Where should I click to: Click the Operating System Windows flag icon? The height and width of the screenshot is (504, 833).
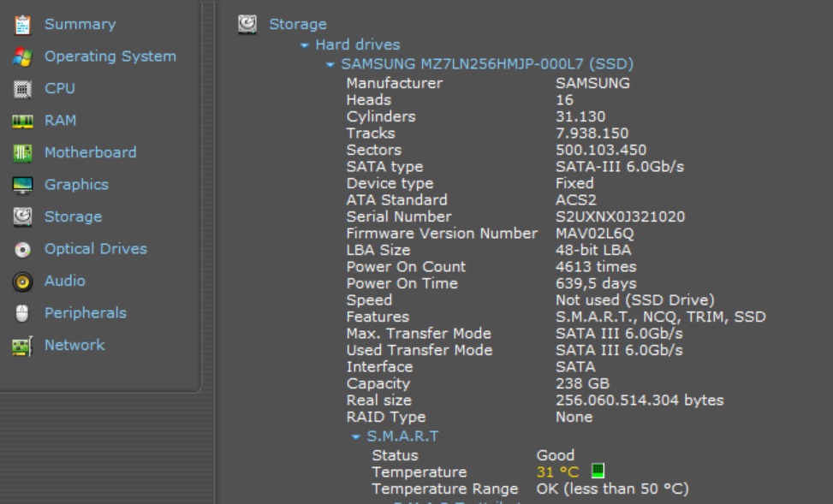click(x=23, y=56)
